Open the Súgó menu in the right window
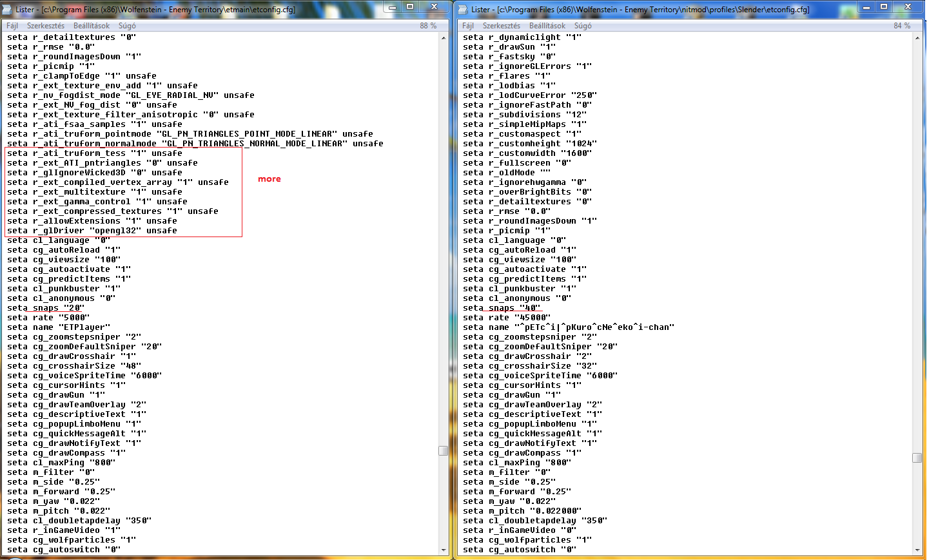 point(583,26)
